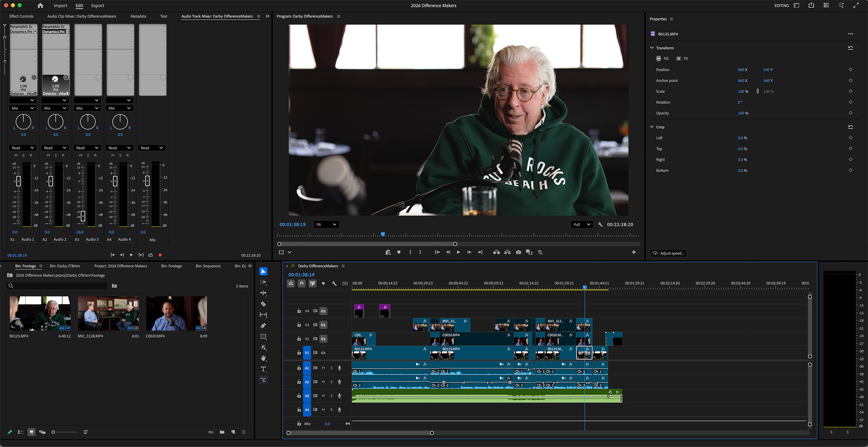Click the Audio 3 volume fader handle

tap(83, 216)
